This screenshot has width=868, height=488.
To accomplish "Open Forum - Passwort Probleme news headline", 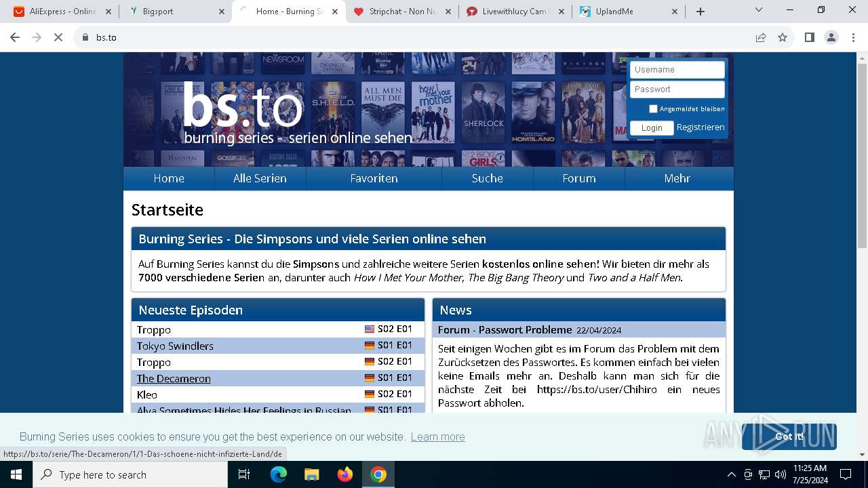I will [505, 329].
